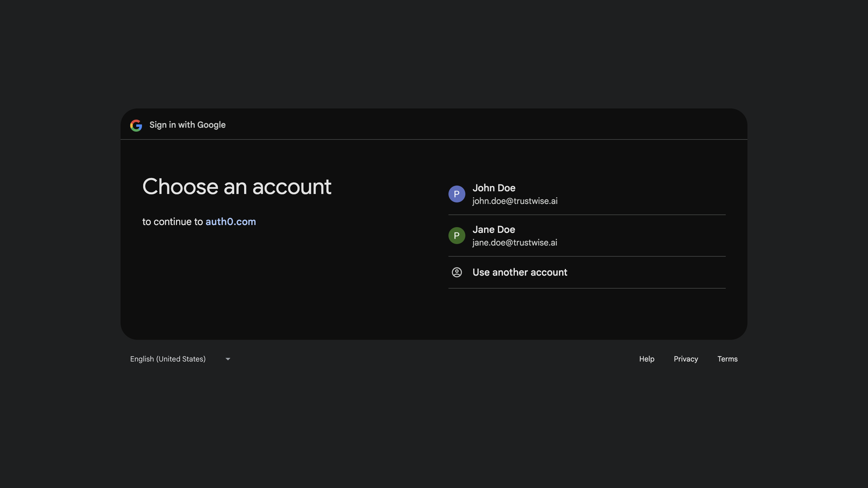
Task: Open the Privacy link
Action: coord(685,359)
